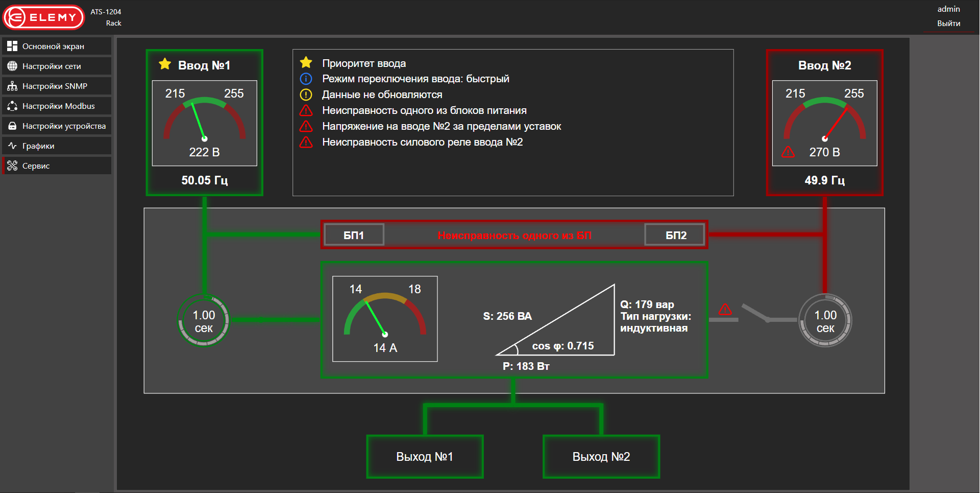Click the device settings icon
The image size is (980, 493).
[12, 126]
